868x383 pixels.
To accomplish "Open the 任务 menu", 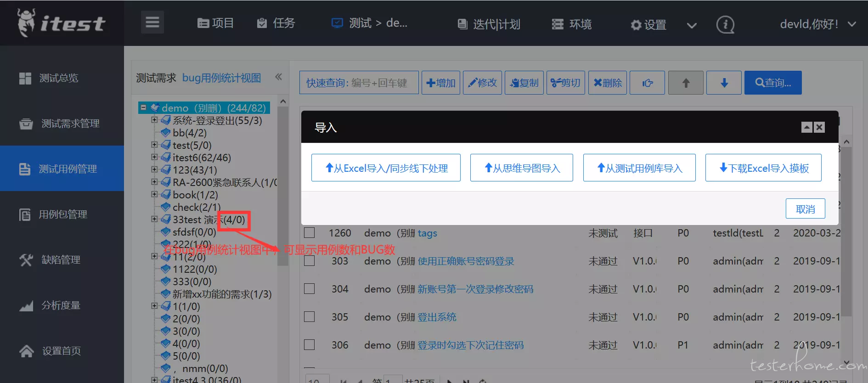I will tap(276, 23).
